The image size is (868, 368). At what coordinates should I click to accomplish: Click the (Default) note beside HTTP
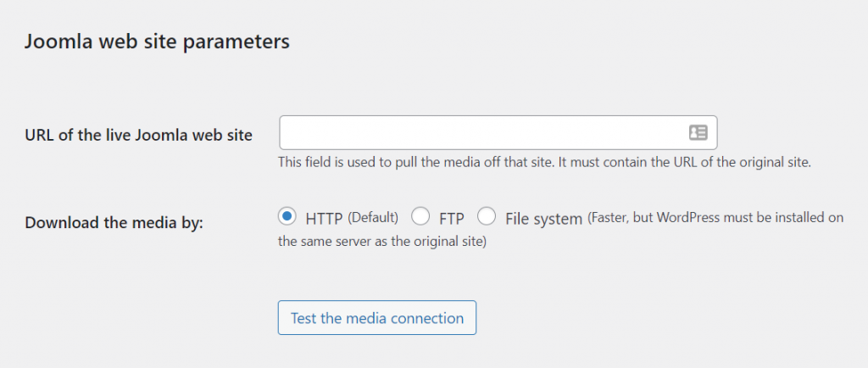pos(373,218)
